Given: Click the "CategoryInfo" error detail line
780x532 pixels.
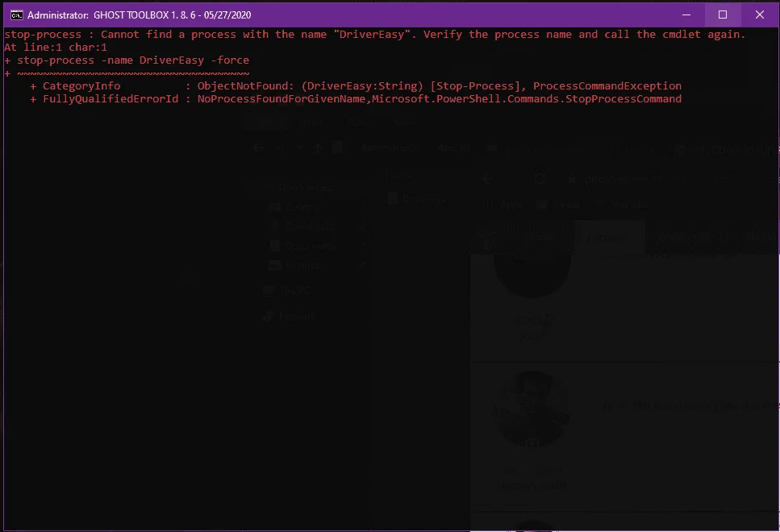Looking at the screenshot, I should tap(357, 86).
